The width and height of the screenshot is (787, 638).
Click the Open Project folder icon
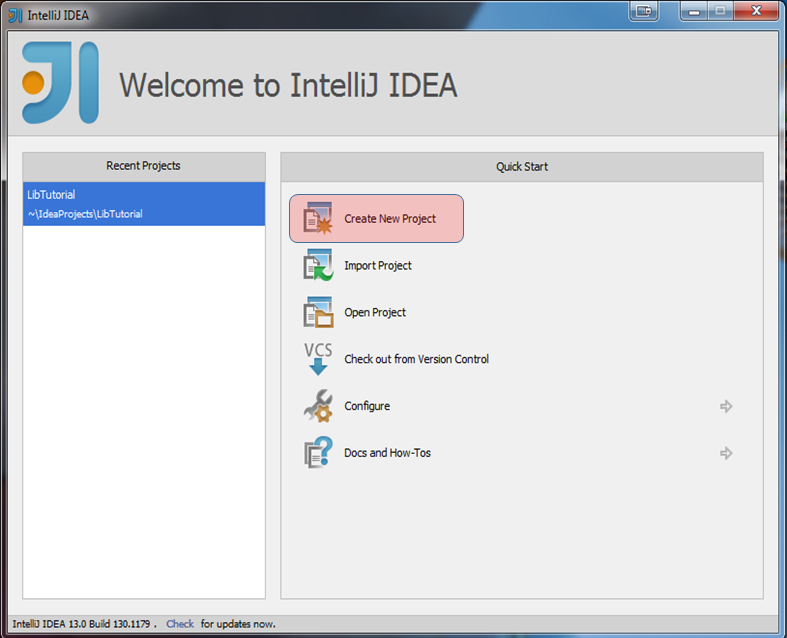tap(318, 312)
